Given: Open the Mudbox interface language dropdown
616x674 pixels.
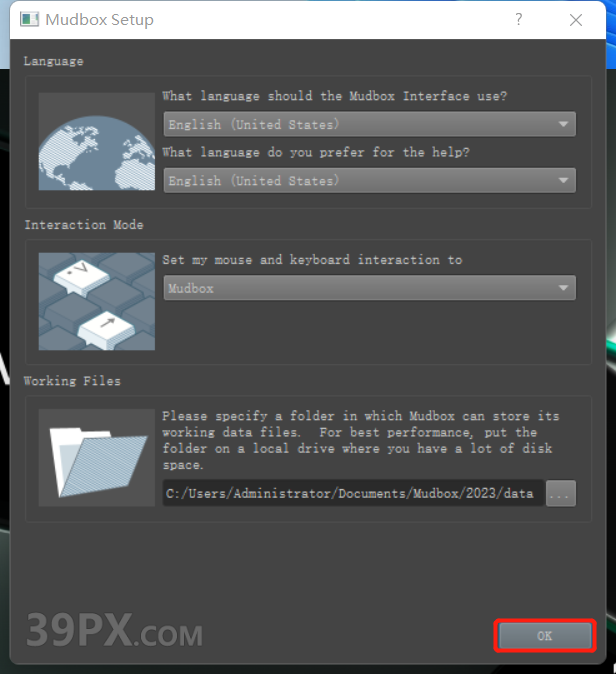Looking at the screenshot, I should (x=369, y=124).
